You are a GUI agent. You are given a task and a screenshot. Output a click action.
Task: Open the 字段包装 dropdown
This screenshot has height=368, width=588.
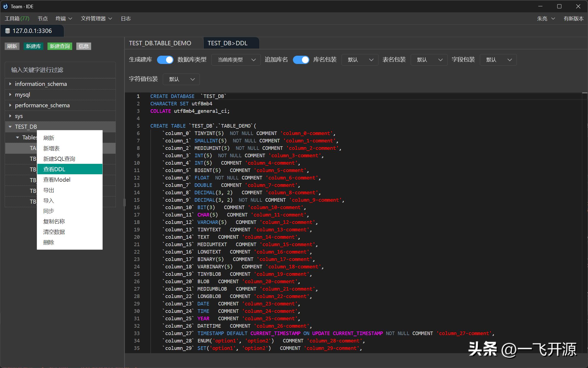pyautogui.click(x=498, y=60)
